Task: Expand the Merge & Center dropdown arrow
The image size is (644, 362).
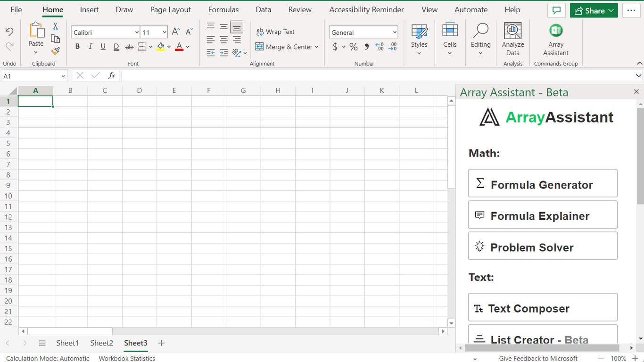Action: (317, 47)
